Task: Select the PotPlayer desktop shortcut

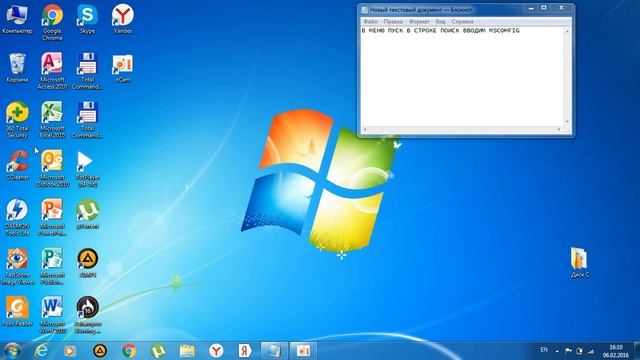Action: point(87,169)
